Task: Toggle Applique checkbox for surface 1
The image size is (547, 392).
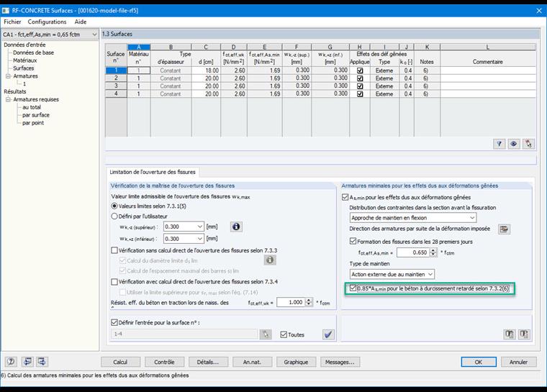Action: [360, 70]
